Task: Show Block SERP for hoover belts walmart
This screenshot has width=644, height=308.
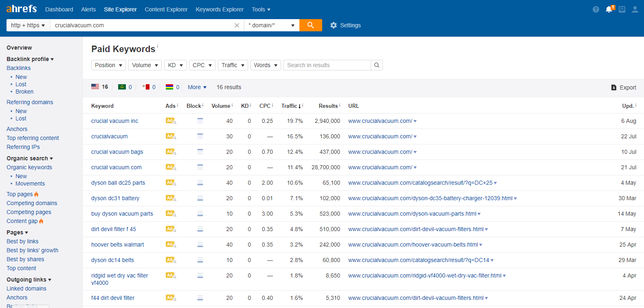Action: [x=200, y=245]
